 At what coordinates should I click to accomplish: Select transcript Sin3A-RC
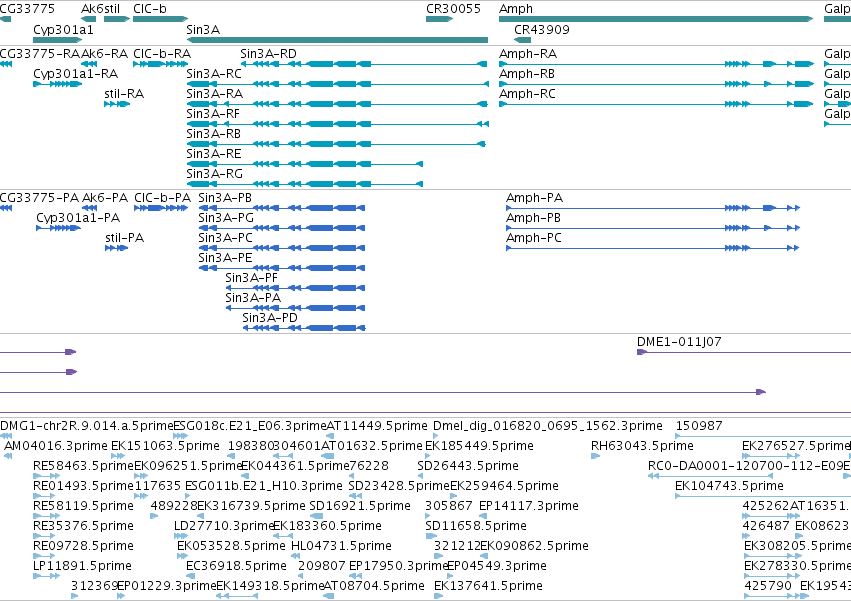[x=337, y=84]
